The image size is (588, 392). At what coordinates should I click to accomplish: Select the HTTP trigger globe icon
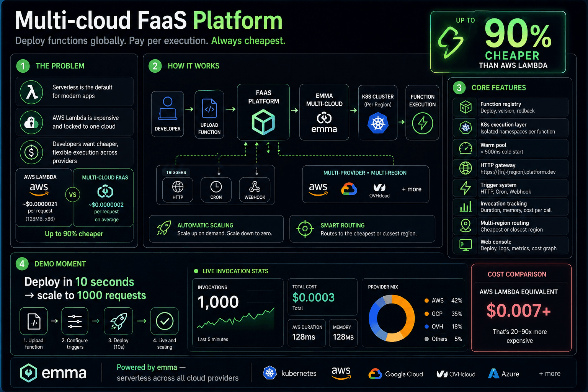click(178, 187)
